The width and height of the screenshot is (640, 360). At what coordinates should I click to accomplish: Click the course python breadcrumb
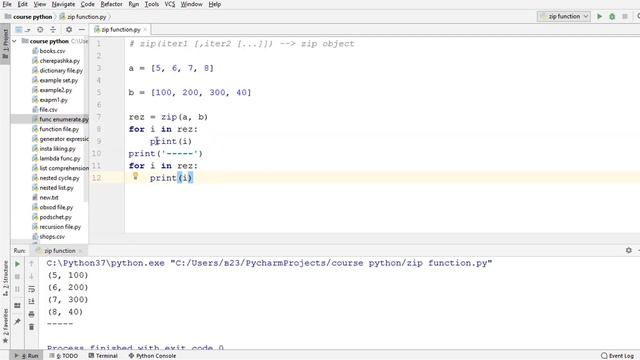click(29, 17)
